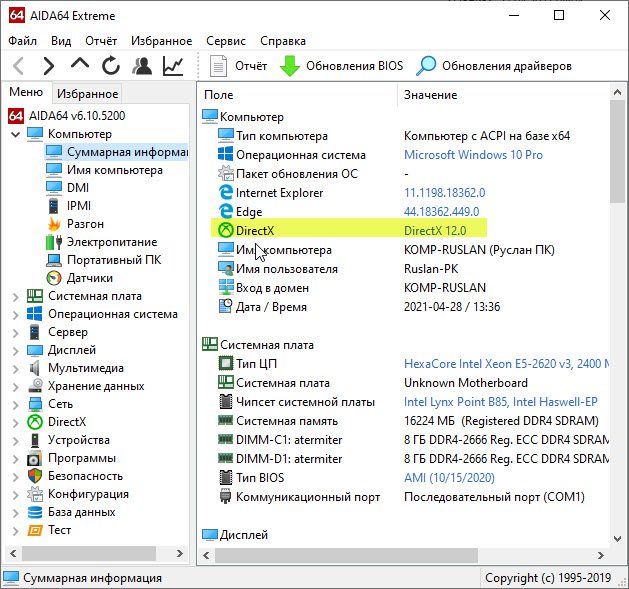Image resolution: width=629 pixels, height=589 pixels.
Task: Switch to the Избранное tab in left panel
Action: 87,94
